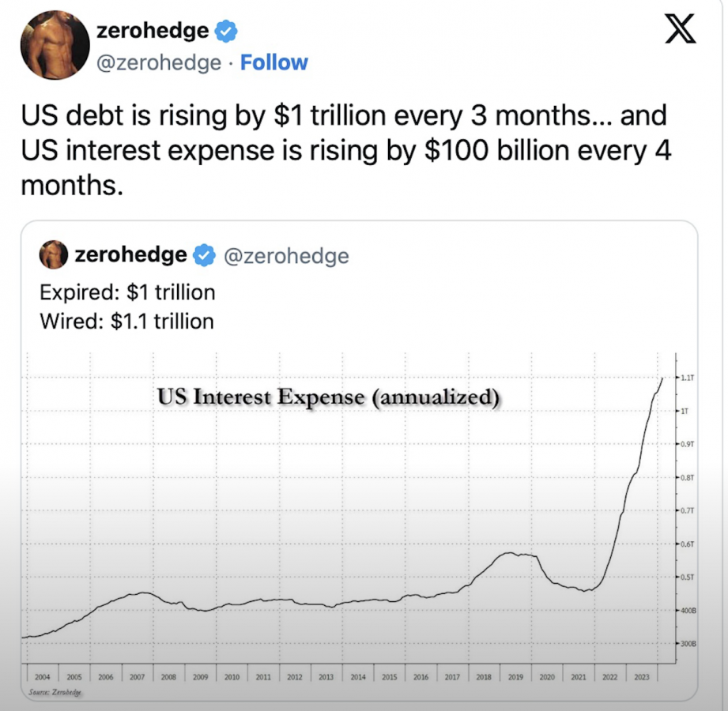The width and height of the screenshot is (728, 711).
Task: Click the bold zerohedge name in the header
Action: tap(152, 31)
